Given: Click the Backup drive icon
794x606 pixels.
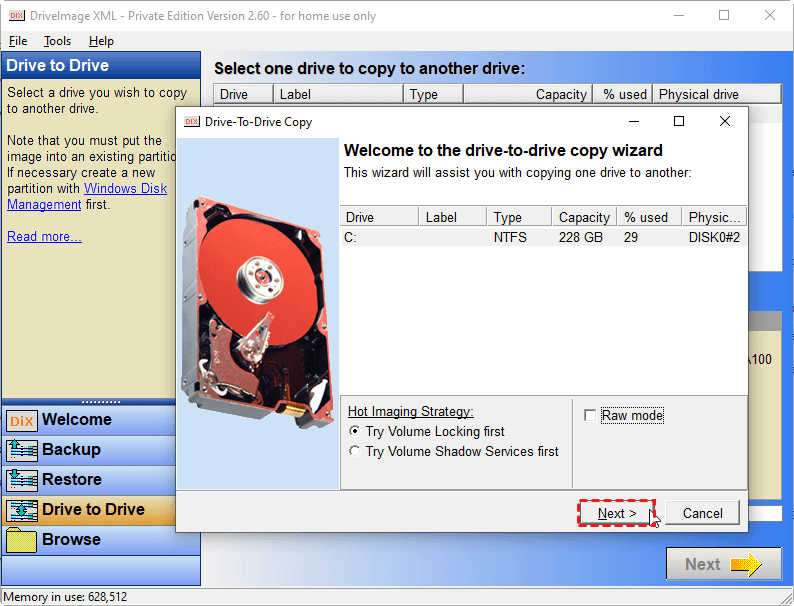Looking at the screenshot, I should pyautogui.click(x=21, y=451).
